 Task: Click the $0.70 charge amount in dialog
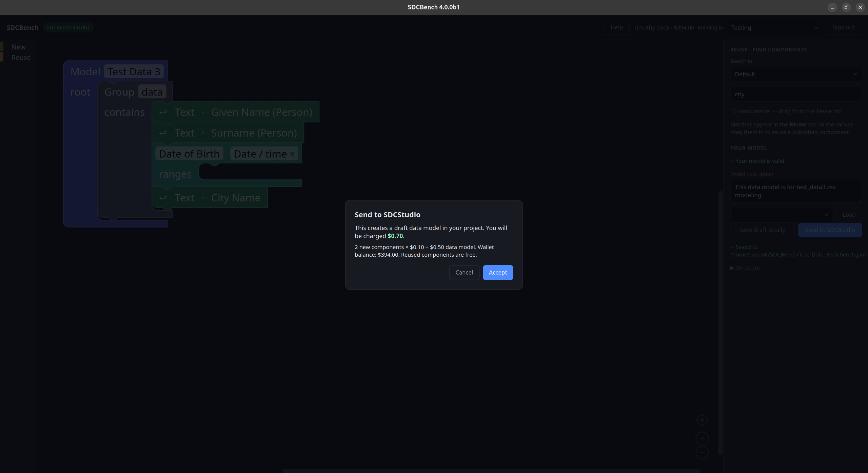pyautogui.click(x=395, y=236)
